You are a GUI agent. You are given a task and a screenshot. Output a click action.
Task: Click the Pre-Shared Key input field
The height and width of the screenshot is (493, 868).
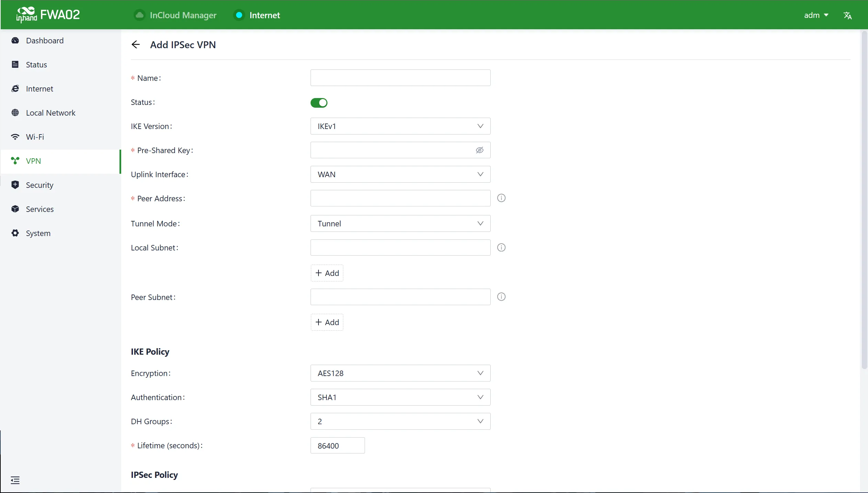(400, 150)
